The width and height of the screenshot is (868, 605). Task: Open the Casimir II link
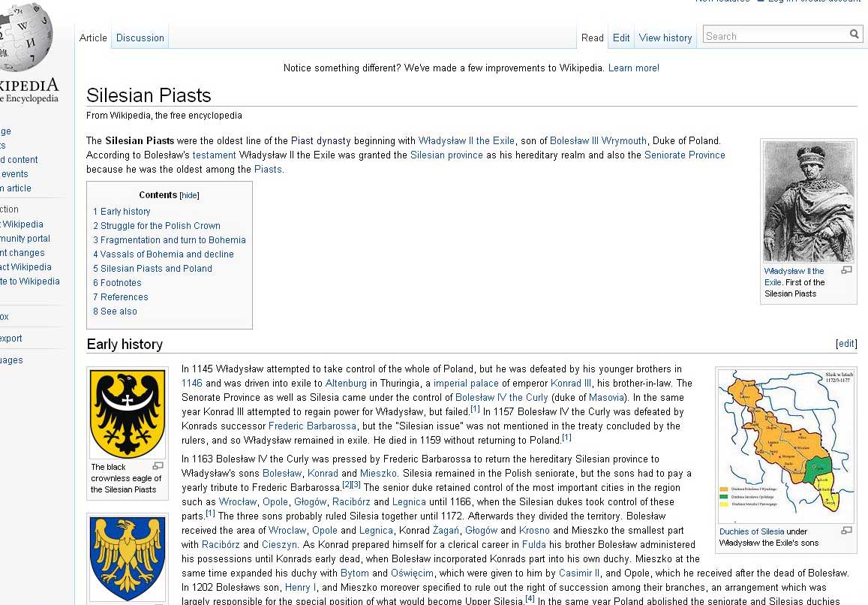point(579,573)
